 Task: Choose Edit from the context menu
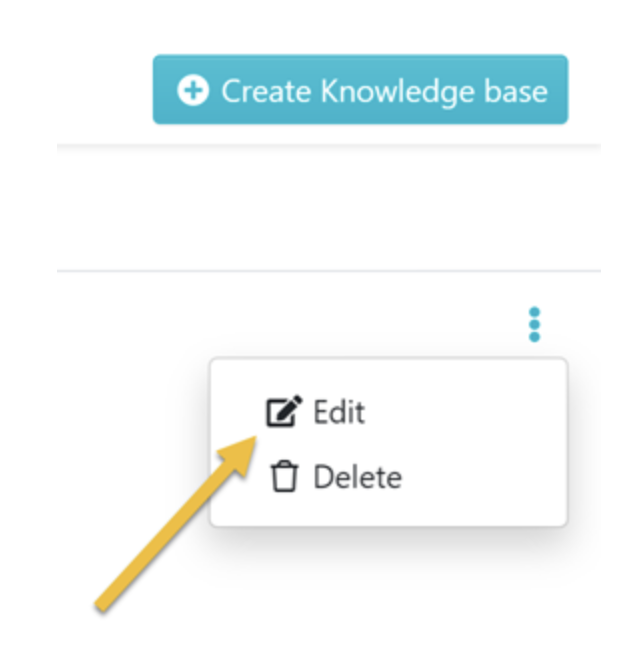point(316,412)
